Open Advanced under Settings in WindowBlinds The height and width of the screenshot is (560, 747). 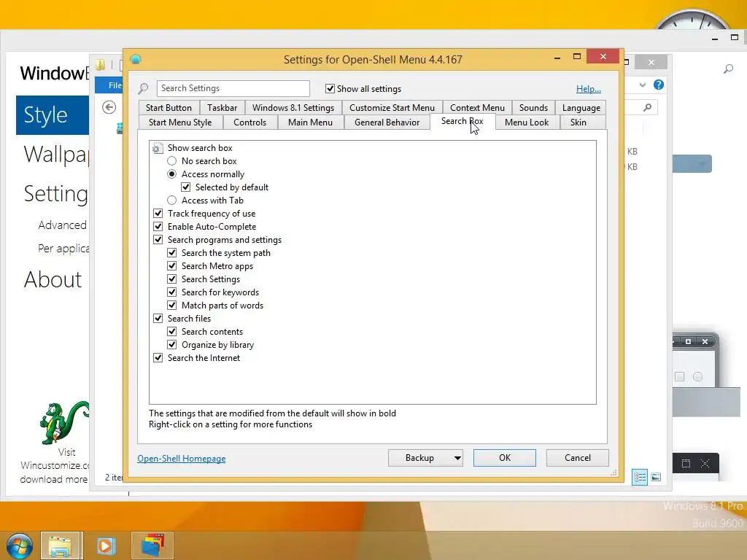tap(63, 225)
